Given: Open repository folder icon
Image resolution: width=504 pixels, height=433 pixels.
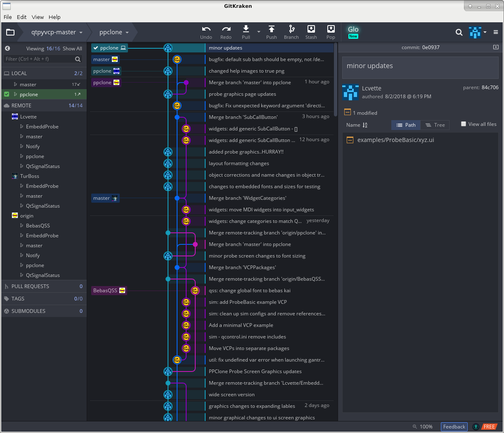Looking at the screenshot, I should point(10,32).
